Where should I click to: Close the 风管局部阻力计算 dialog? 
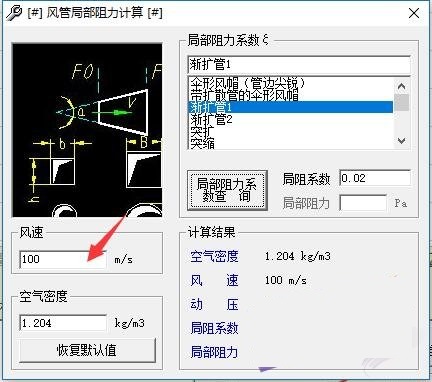click(x=414, y=13)
